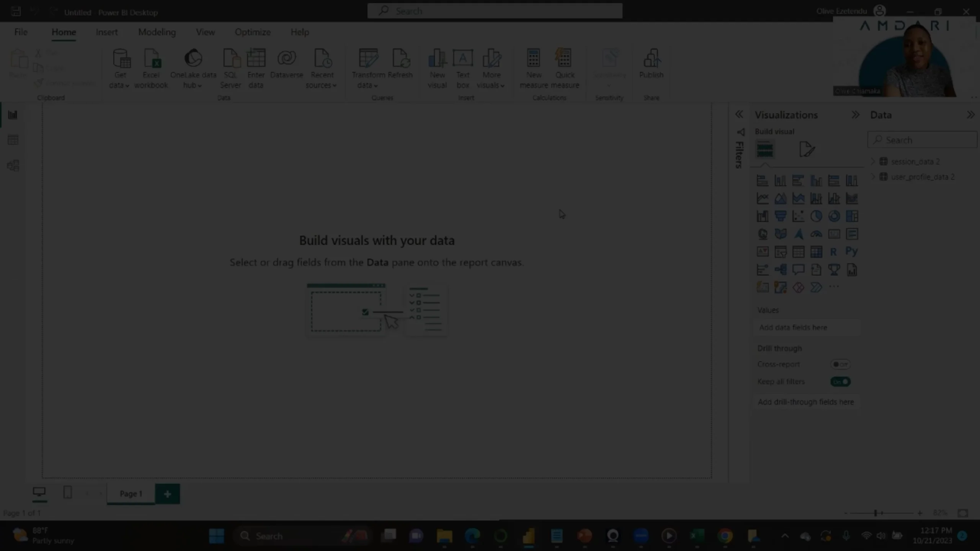Click the Data pane search field
The image size is (980, 551).
pos(922,140)
